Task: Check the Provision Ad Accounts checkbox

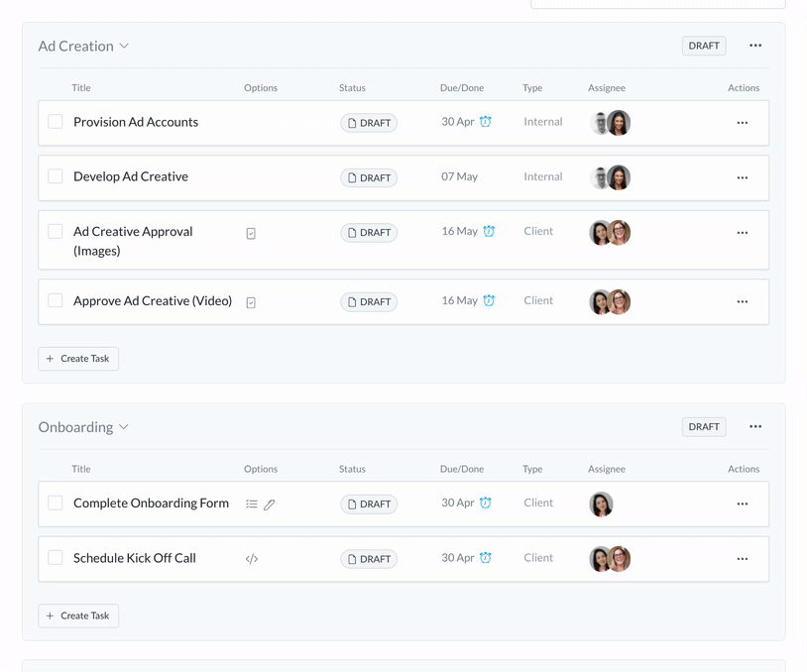Action: click(x=56, y=122)
